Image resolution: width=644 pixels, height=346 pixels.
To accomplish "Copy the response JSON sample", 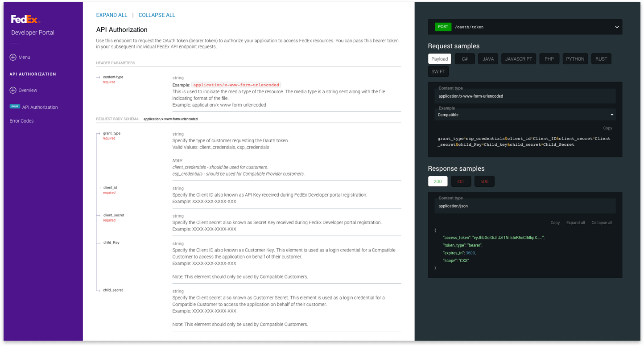I will click(x=555, y=222).
